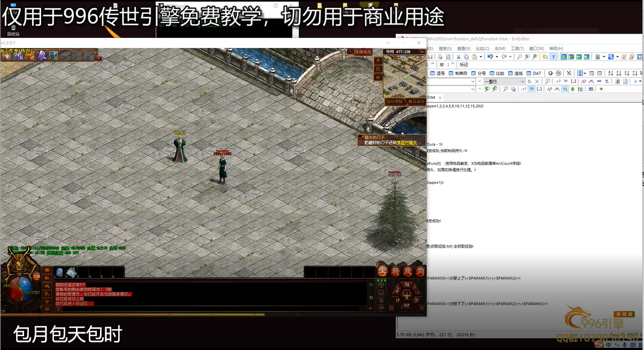
Task: Switch to 逗号 comma CSV mode
Action: tap(438, 73)
